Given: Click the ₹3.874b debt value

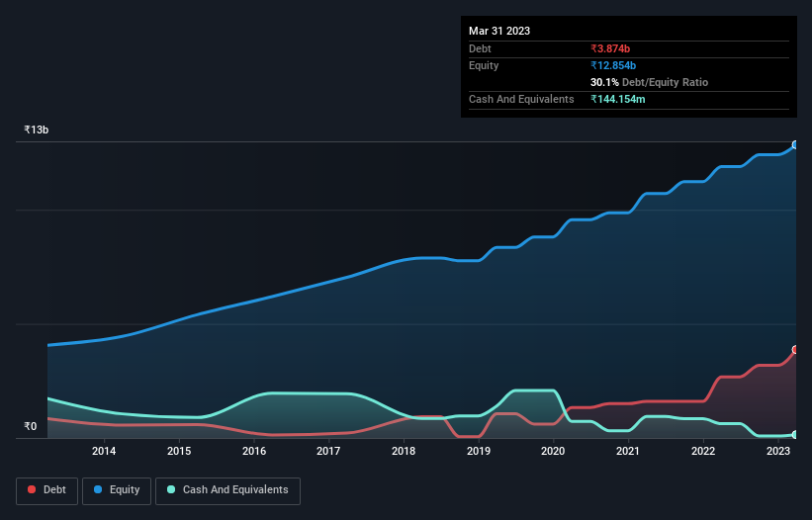Looking at the screenshot, I should tap(610, 48).
